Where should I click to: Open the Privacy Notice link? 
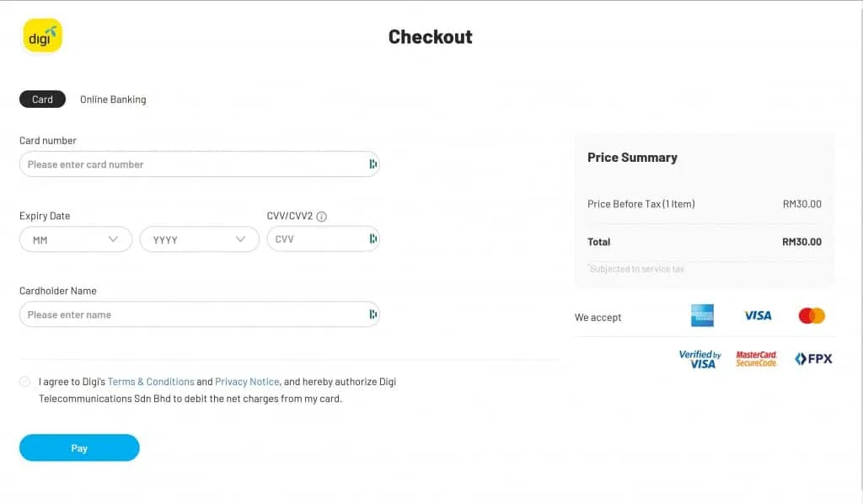coord(247,382)
